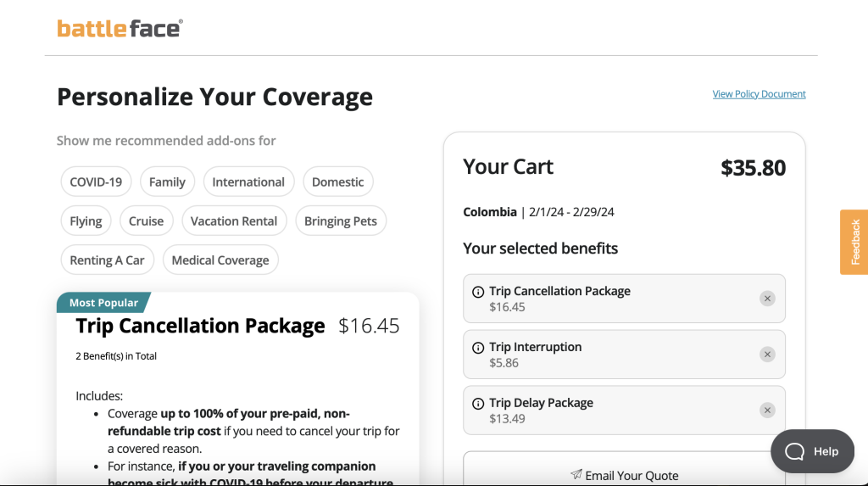
Task: Click Email Your Quote button
Action: click(625, 469)
